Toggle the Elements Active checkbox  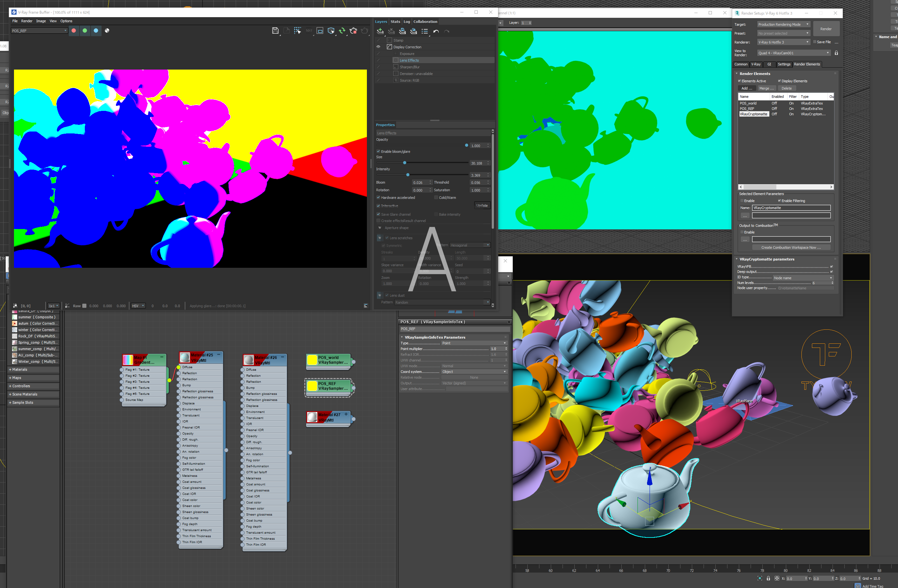pos(739,81)
